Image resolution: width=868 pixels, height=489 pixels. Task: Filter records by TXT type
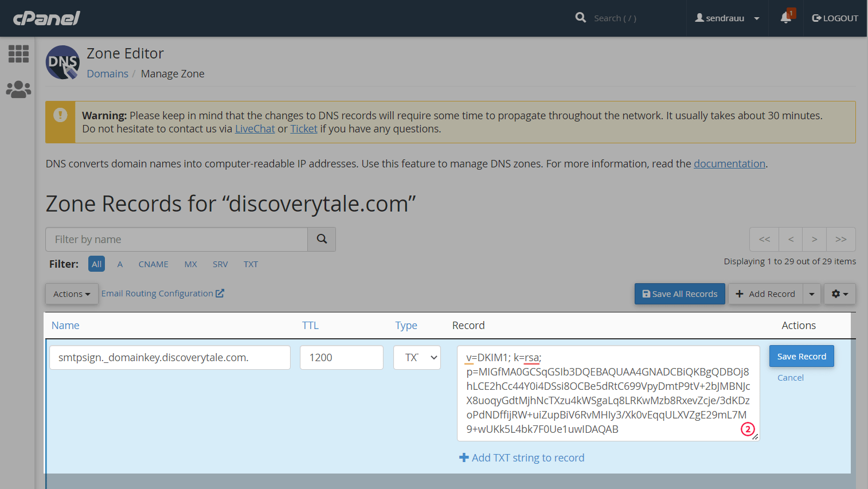pyautogui.click(x=251, y=264)
